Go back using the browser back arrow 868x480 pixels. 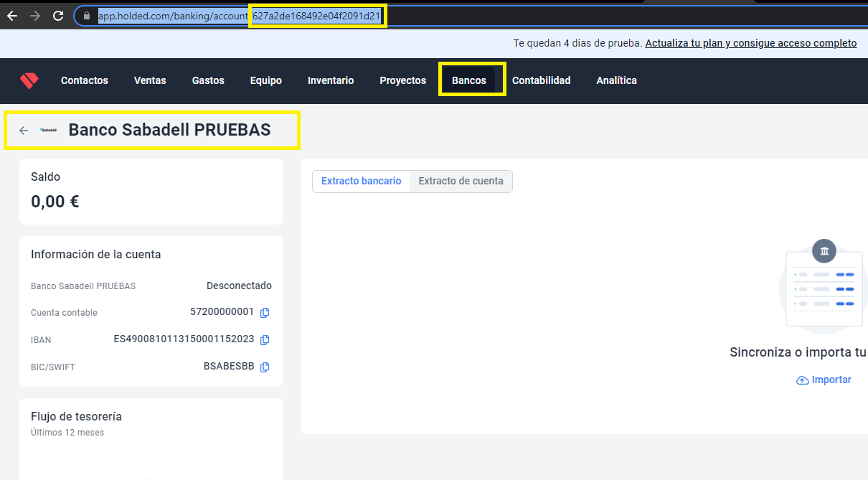(12, 15)
